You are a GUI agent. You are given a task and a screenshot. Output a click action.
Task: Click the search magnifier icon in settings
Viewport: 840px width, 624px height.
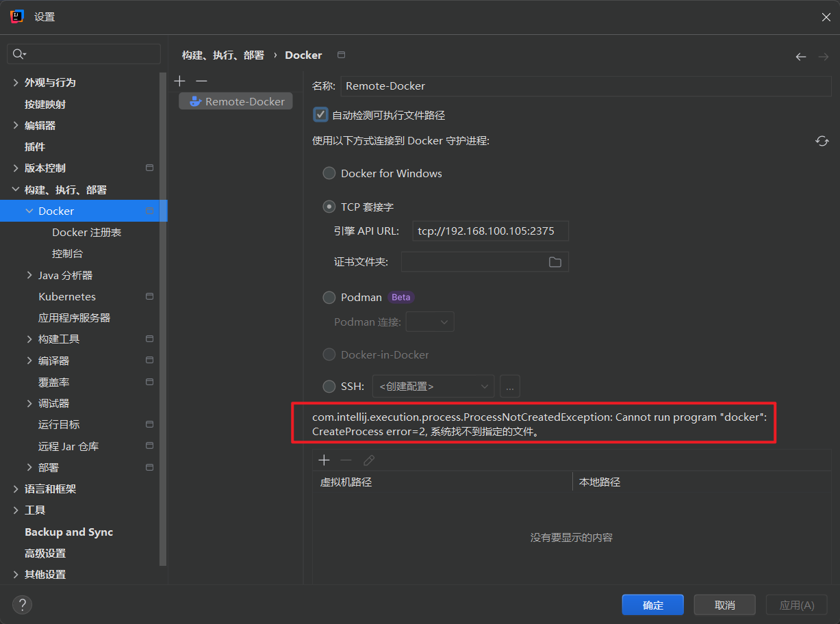pos(18,54)
